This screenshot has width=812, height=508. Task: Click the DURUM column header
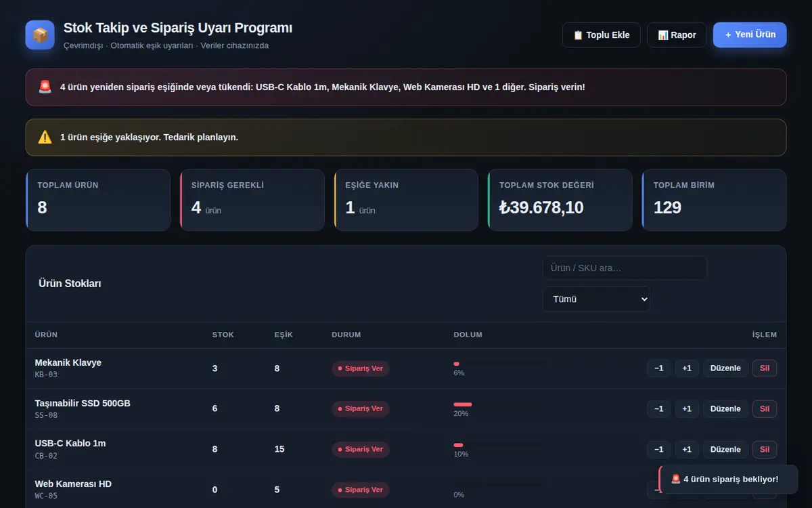pyautogui.click(x=346, y=335)
